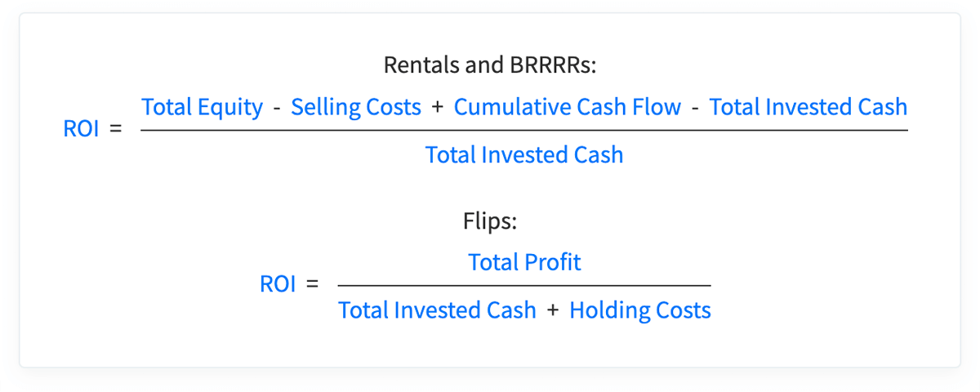Click the equals sign in the Flips formula

(311, 284)
